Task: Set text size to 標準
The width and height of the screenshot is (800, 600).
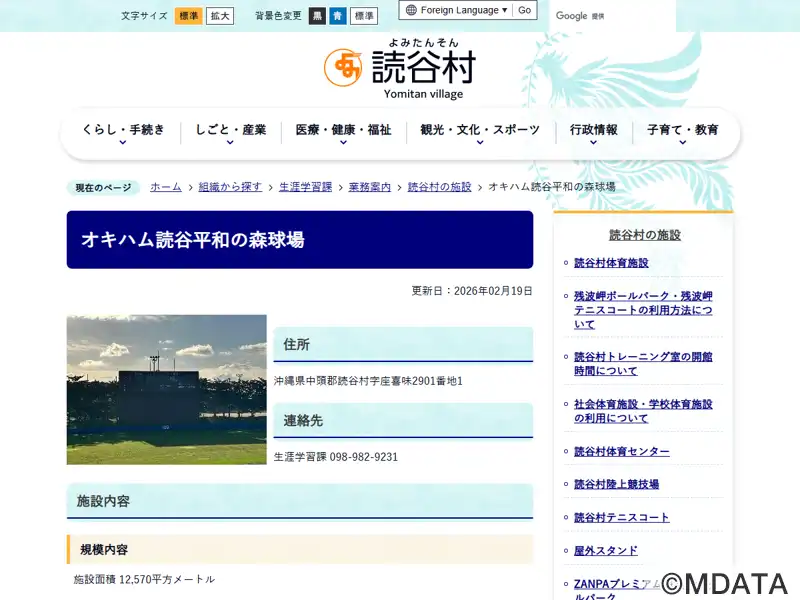Action: [188, 16]
